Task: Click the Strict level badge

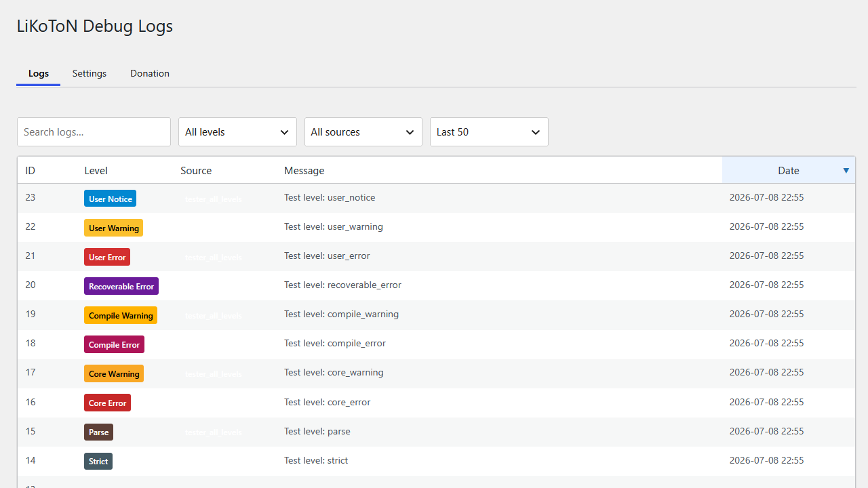Action: coord(98,461)
